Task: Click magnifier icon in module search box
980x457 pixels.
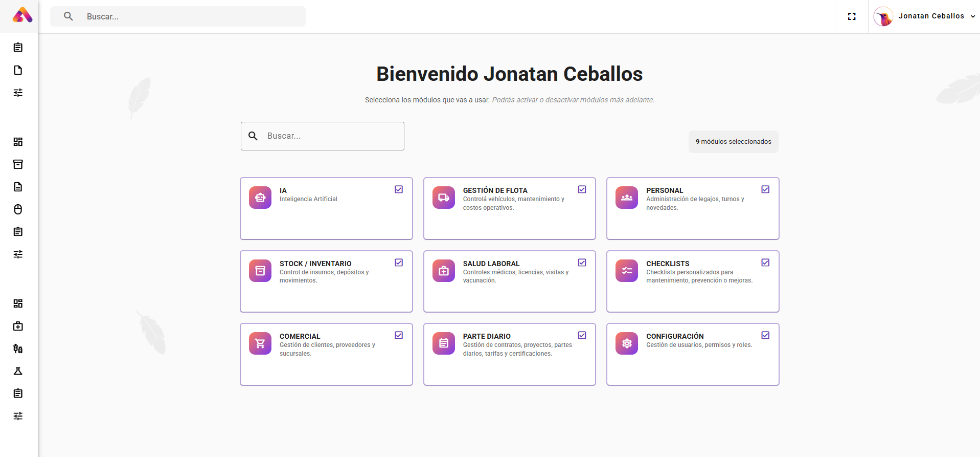Action: pos(253,136)
